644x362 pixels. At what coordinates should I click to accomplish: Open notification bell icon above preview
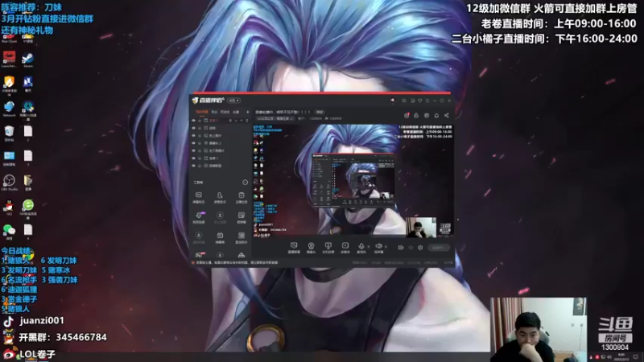click(436, 115)
